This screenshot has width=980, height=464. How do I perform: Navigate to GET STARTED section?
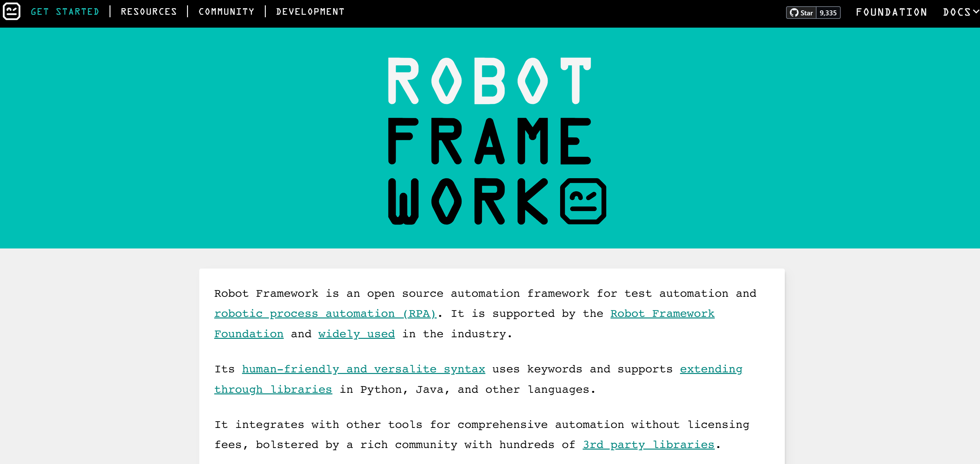point(66,11)
